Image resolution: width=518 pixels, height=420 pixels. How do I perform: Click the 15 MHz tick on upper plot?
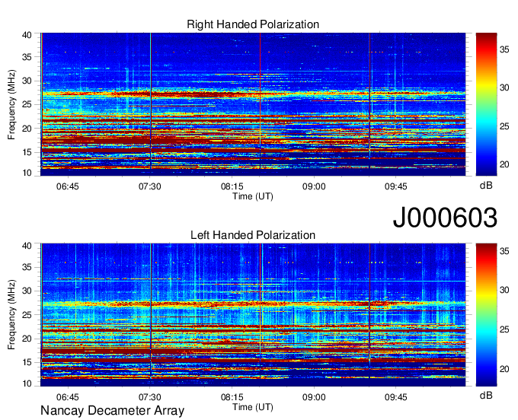pos(27,152)
